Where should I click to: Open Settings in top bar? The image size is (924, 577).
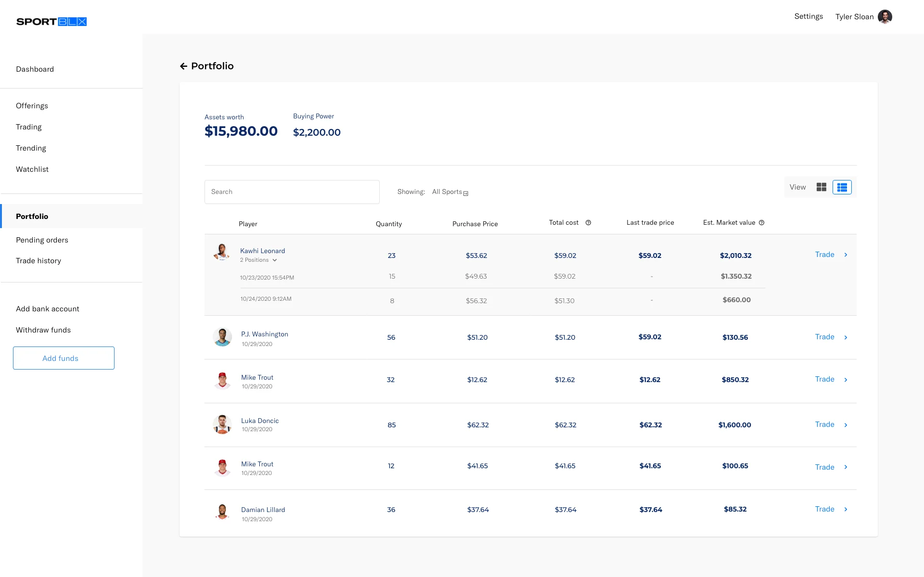coord(808,16)
